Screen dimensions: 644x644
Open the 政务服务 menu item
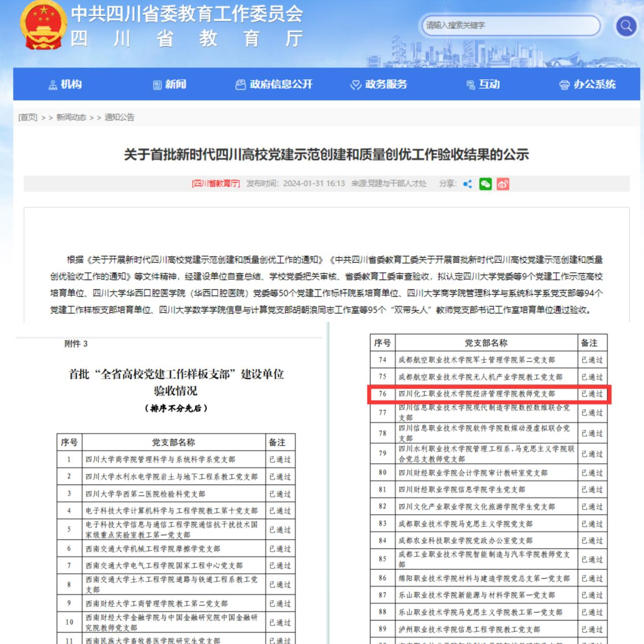click(x=379, y=84)
